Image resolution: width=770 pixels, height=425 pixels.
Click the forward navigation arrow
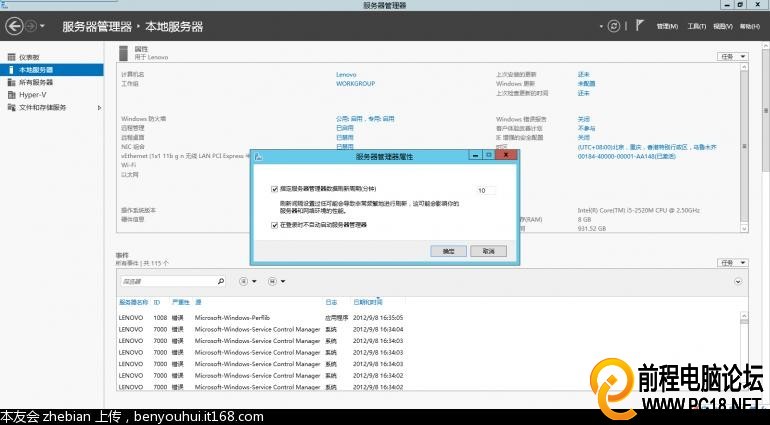click(32, 25)
